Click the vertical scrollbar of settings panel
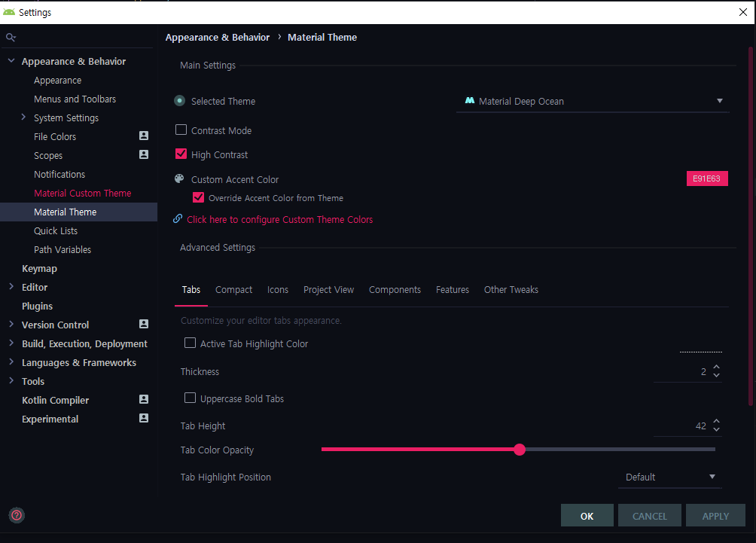 pyautogui.click(x=750, y=227)
